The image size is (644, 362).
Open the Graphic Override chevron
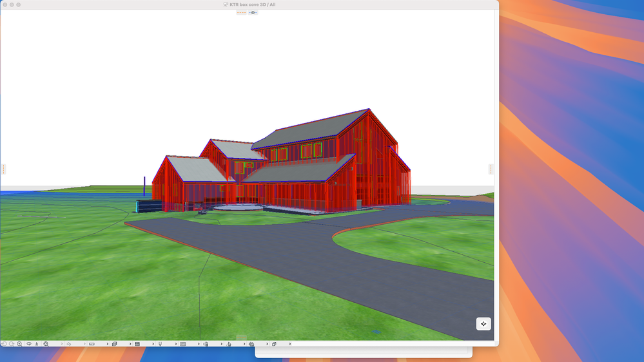(221, 344)
